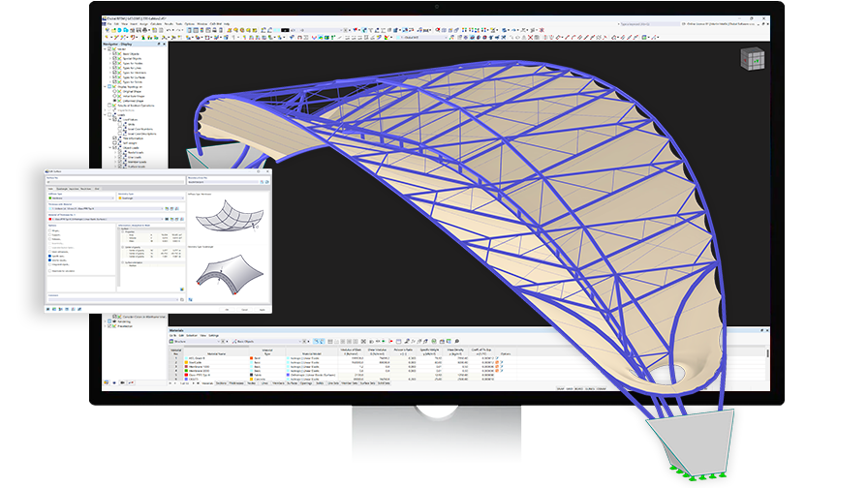The width and height of the screenshot is (868, 488).
Task: Click first library icon beside Thickness with Material
Action: (x=167, y=208)
